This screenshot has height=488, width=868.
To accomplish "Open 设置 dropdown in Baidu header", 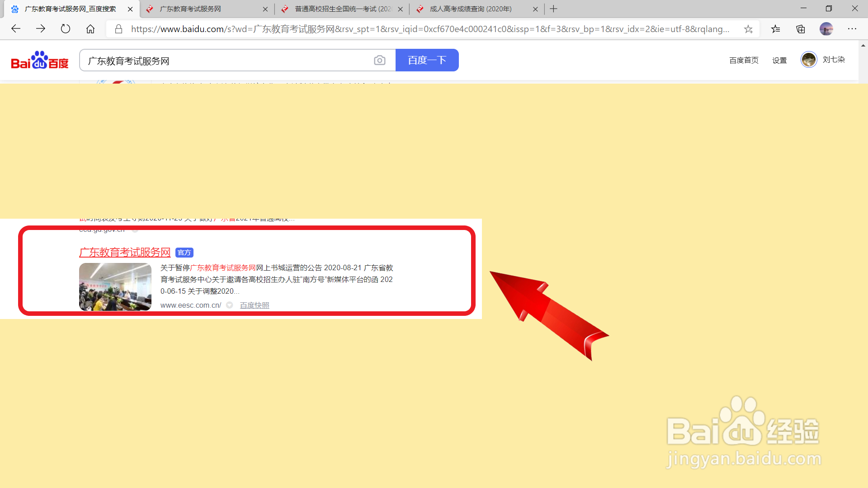I will (x=779, y=60).
